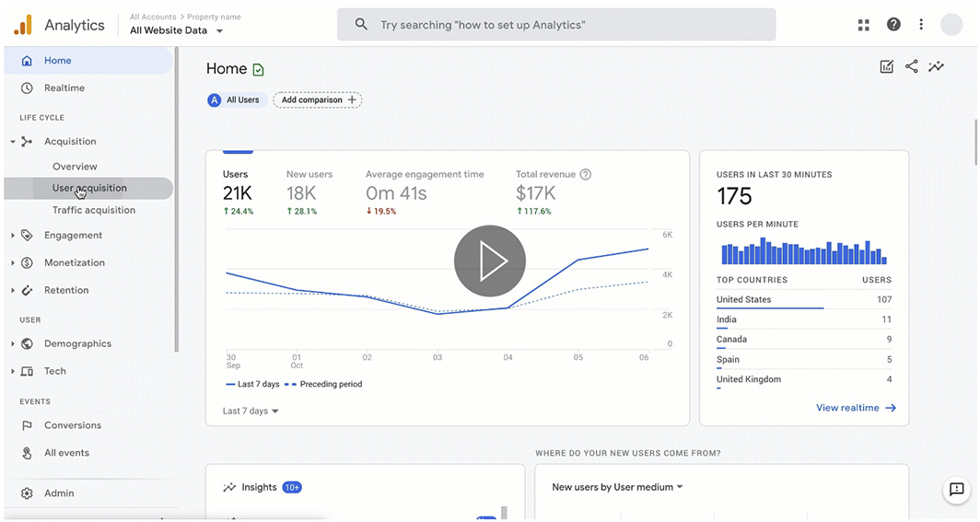Open the help question mark icon
Screen dimensions: 980x522
[893, 24]
